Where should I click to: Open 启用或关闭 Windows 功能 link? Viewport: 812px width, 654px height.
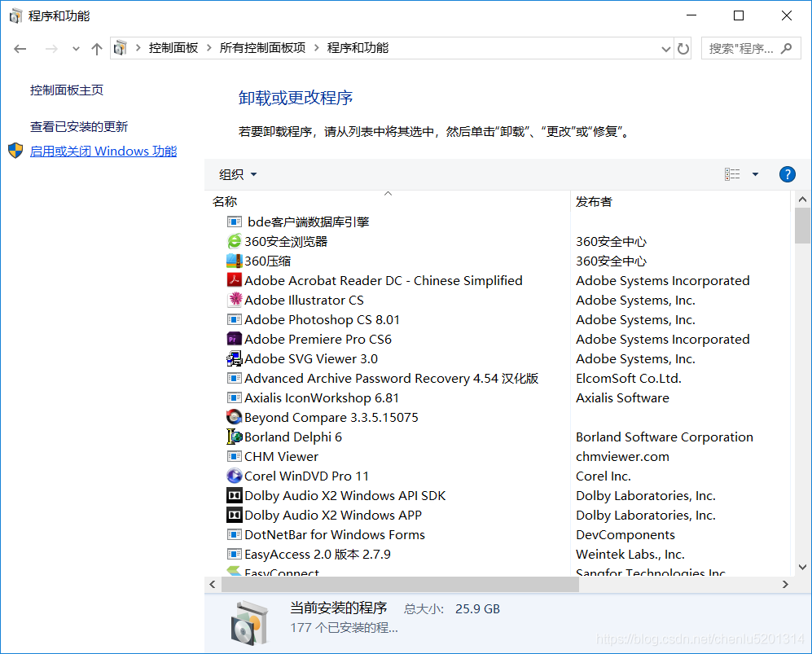103,151
